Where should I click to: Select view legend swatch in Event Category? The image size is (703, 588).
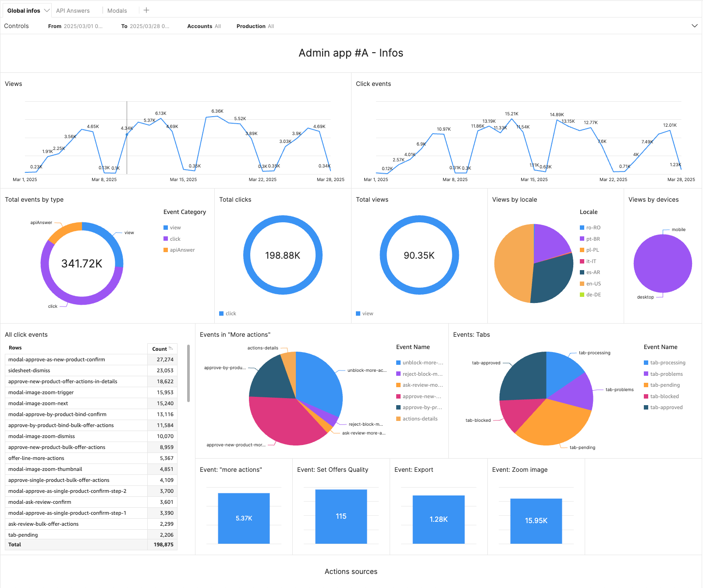coord(166,228)
